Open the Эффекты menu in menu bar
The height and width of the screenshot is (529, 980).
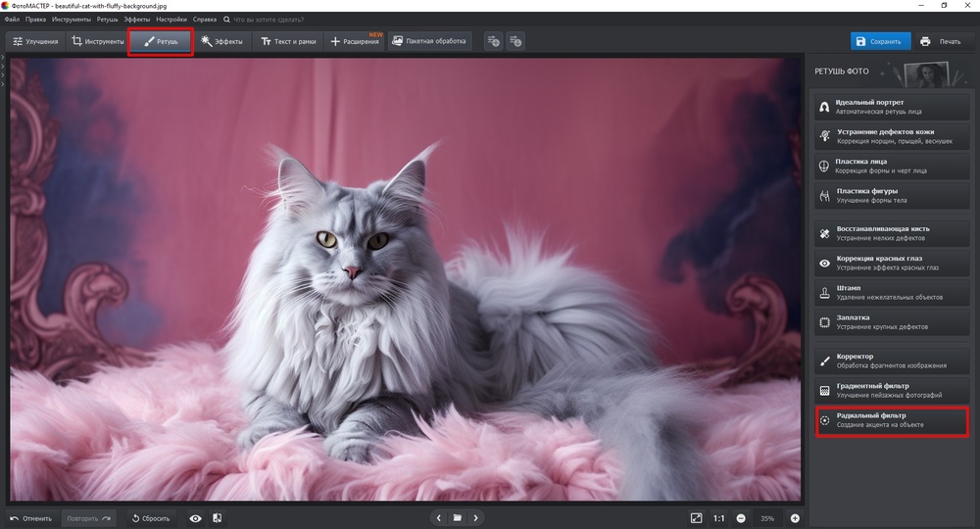[x=136, y=19]
